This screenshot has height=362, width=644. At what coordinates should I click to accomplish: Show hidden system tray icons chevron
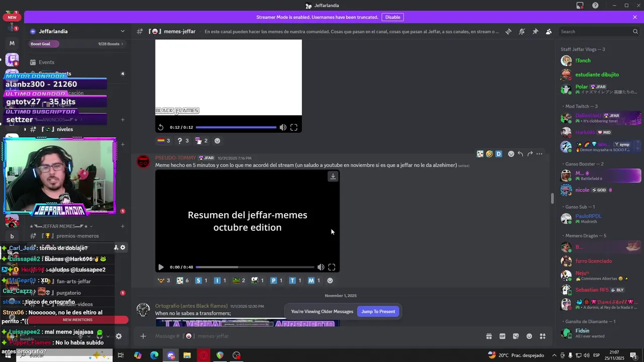click(554, 355)
